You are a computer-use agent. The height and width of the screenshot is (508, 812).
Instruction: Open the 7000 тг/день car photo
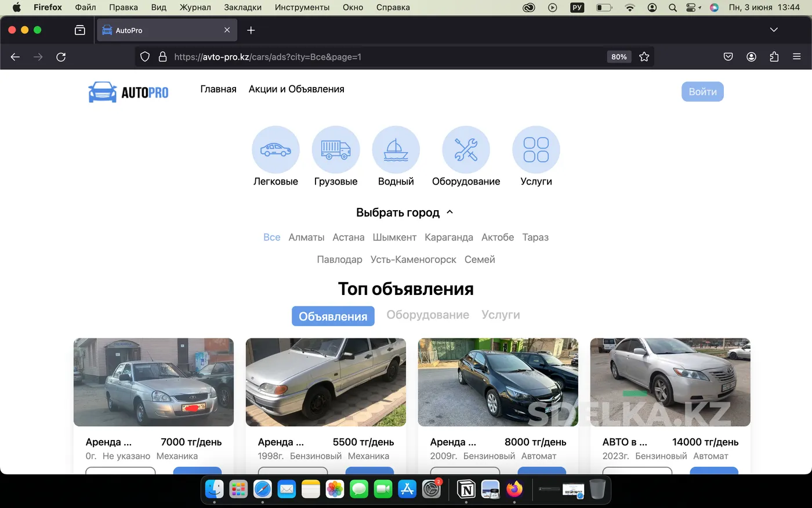154,383
